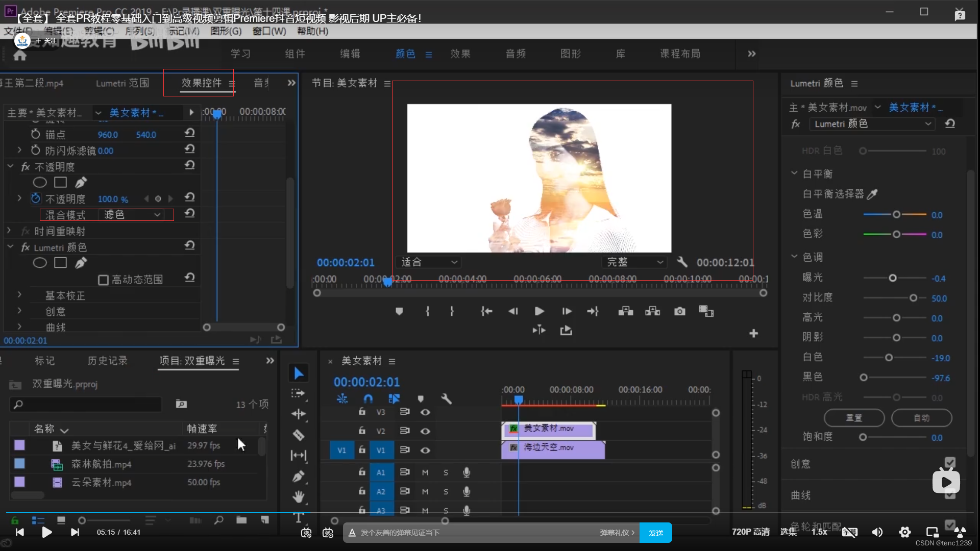
Task: Select the Track Select Forward tool
Action: pos(298,393)
